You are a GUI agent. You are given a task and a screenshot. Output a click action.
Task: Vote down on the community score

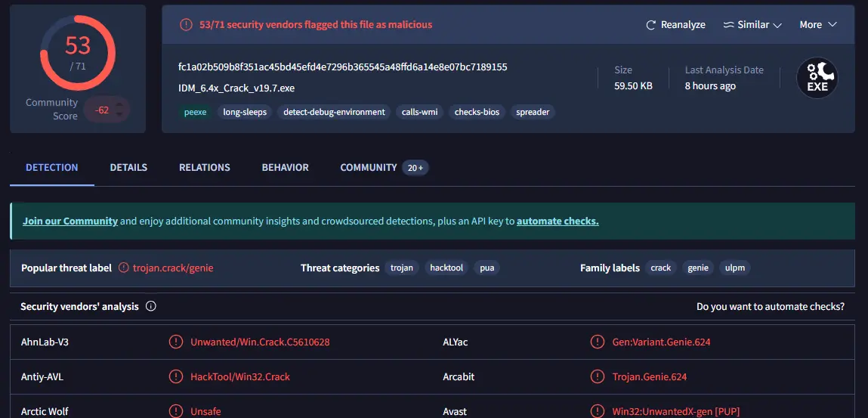pyautogui.click(x=119, y=115)
